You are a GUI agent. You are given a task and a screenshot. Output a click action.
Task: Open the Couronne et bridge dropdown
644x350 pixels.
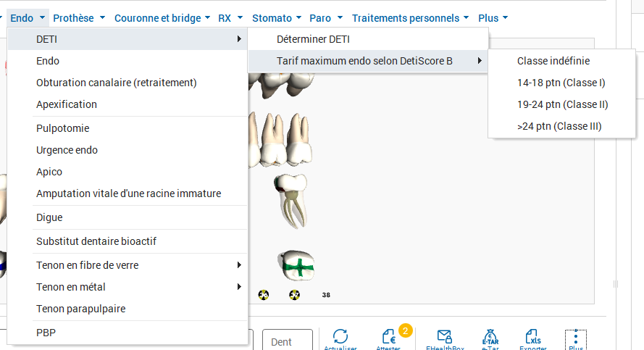162,18
